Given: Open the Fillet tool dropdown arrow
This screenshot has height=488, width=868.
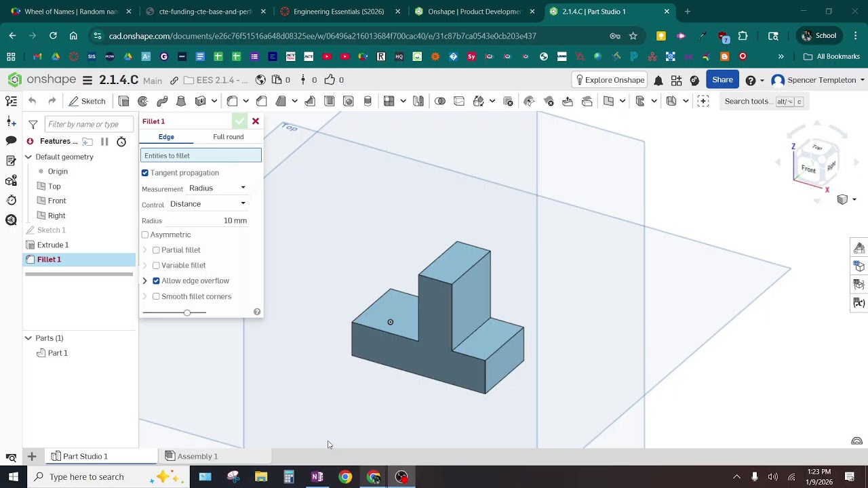Looking at the screenshot, I should tap(245, 101).
